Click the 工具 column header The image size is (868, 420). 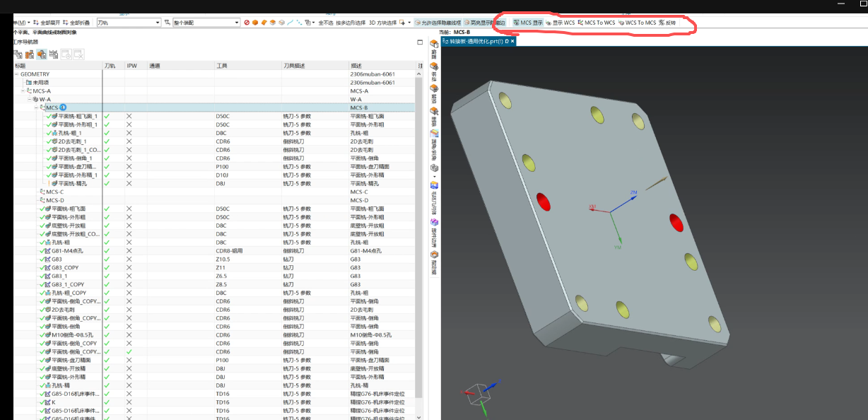[247, 66]
